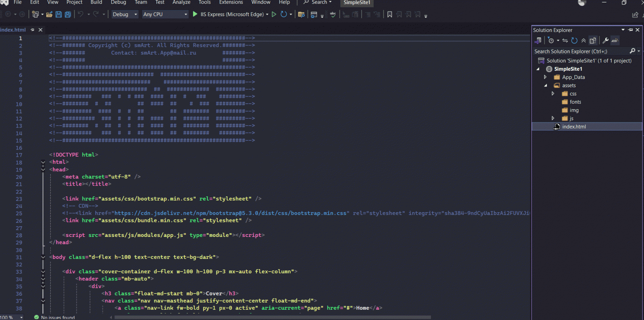644x320 pixels.
Task: Open the Debug configuration dropdown
Action: (x=125, y=14)
